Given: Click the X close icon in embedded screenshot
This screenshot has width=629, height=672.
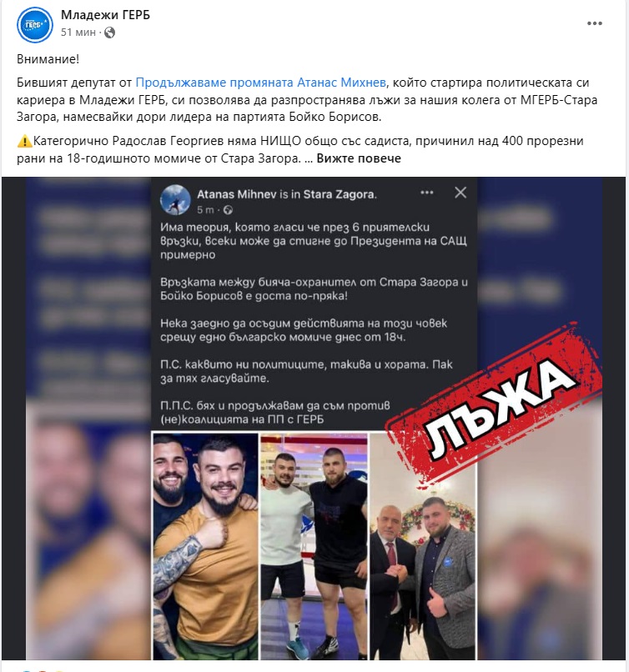Looking at the screenshot, I should click(x=460, y=193).
